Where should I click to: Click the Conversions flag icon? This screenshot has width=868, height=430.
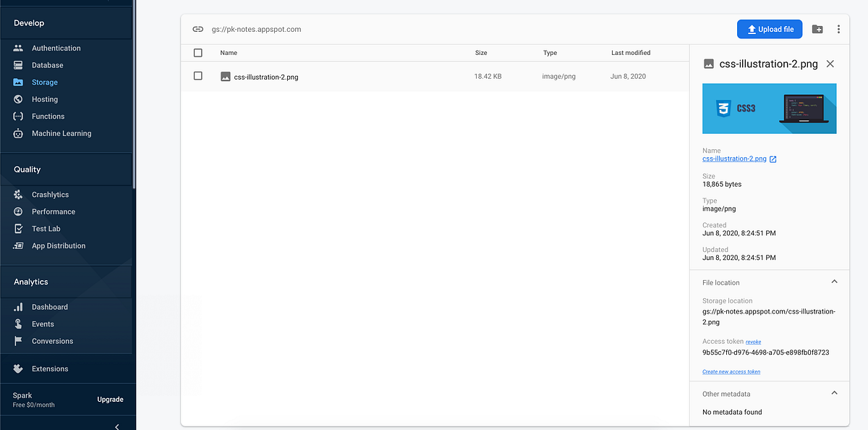coord(18,341)
